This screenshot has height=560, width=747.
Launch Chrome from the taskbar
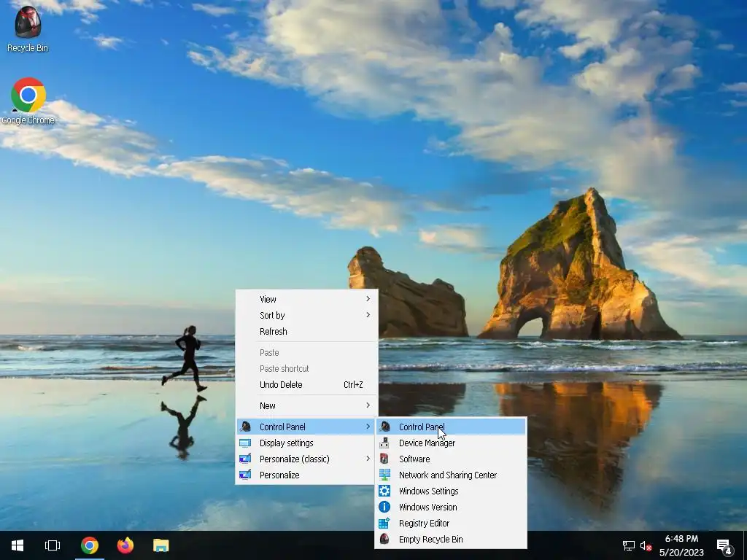[90, 545]
